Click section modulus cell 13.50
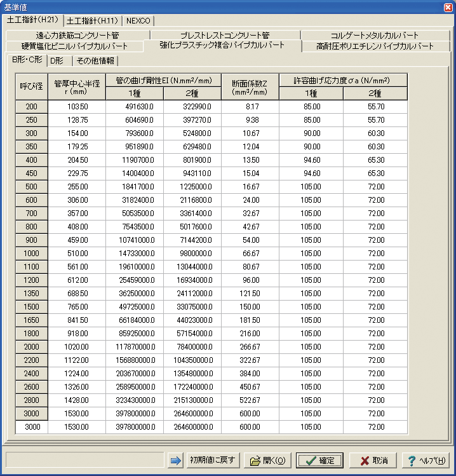The width and height of the screenshot is (456, 476). pos(250,160)
